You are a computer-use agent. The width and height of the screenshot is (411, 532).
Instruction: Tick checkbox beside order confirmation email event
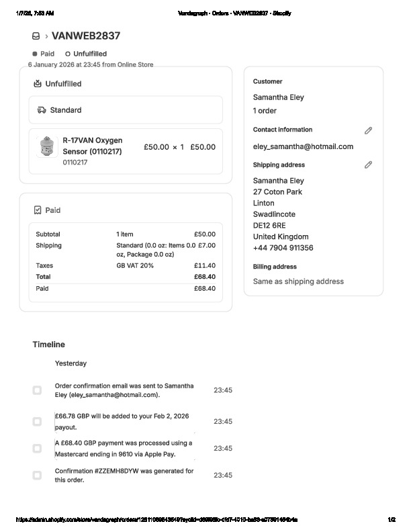(37, 390)
